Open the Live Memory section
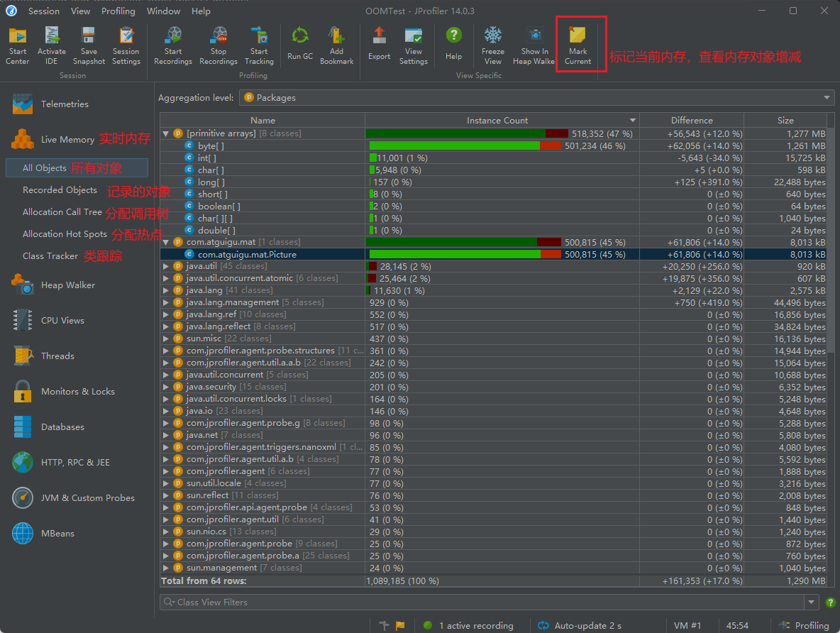The height and width of the screenshot is (633, 840). pyautogui.click(x=53, y=139)
